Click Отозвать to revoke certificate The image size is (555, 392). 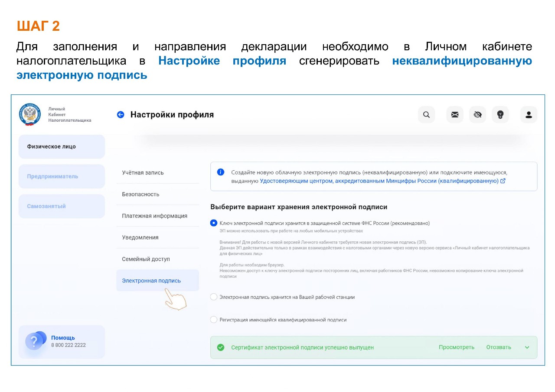498,347
